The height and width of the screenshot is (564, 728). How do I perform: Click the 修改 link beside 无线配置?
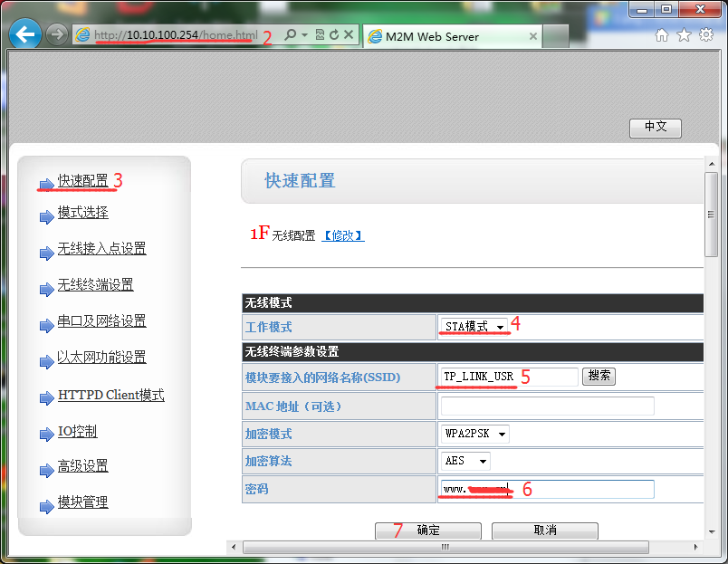343,235
